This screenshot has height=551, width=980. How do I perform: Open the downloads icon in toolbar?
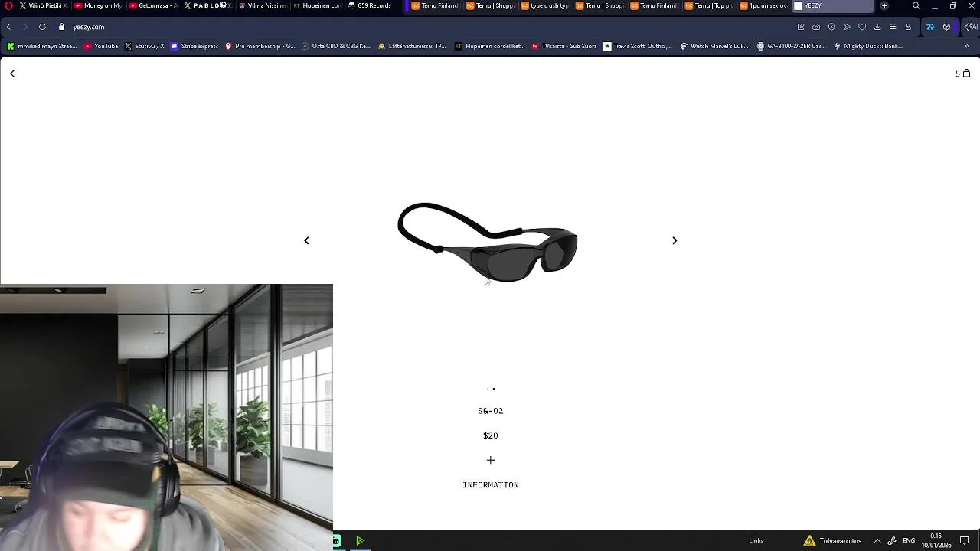click(877, 27)
